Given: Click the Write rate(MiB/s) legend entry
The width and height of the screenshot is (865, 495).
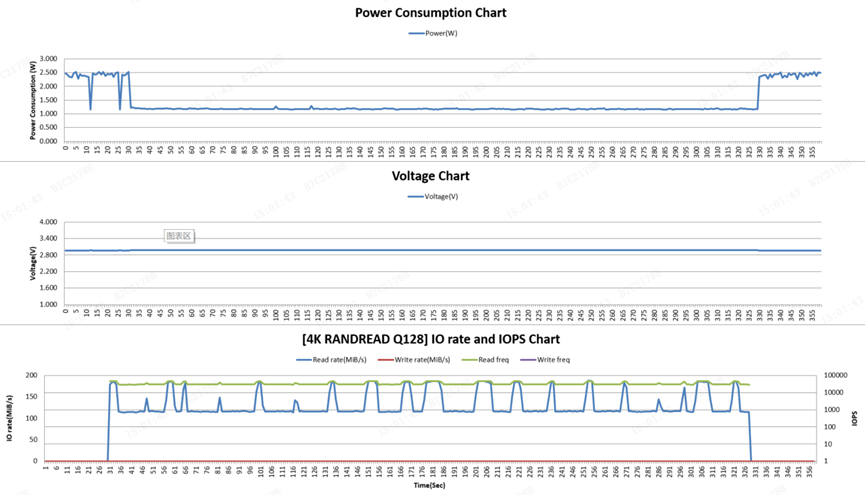Looking at the screenshot, I should click(x=414, y=360).
